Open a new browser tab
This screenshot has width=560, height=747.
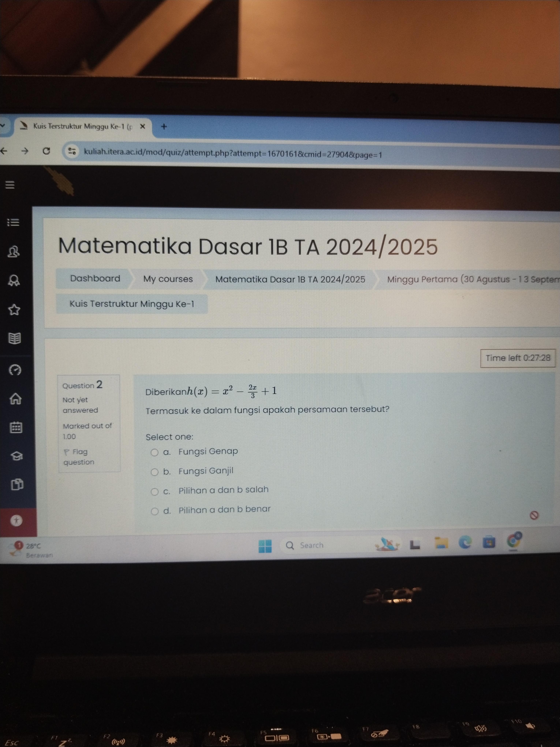(x=164, y=127)
